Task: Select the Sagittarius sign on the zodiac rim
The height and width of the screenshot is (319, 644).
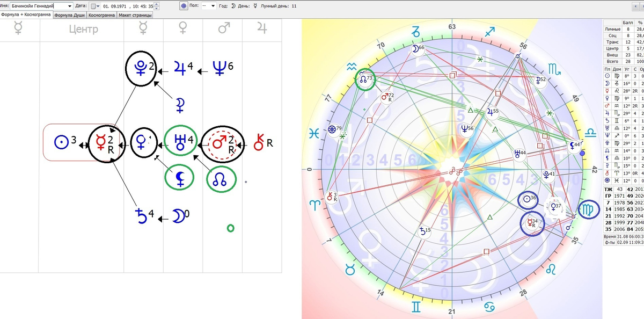Action: [491, 33]
